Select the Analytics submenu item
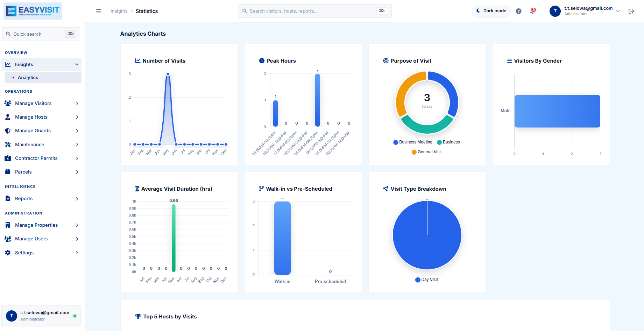The height and width of the screenshot is (331, 644). coord(43,77)
